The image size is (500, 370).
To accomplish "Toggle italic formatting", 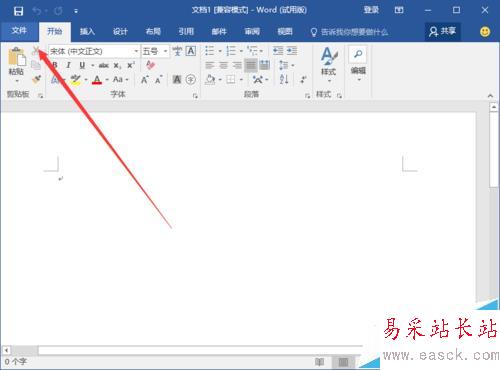I will tap(68, 65).
